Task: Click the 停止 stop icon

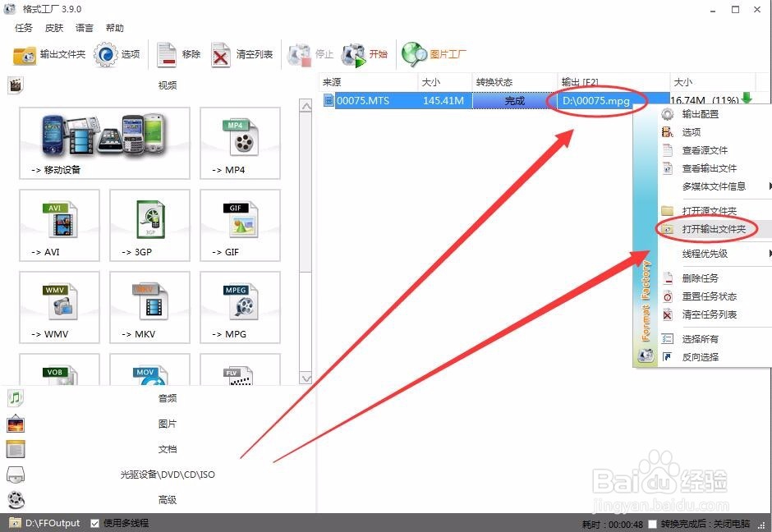Action: point(299,55)
